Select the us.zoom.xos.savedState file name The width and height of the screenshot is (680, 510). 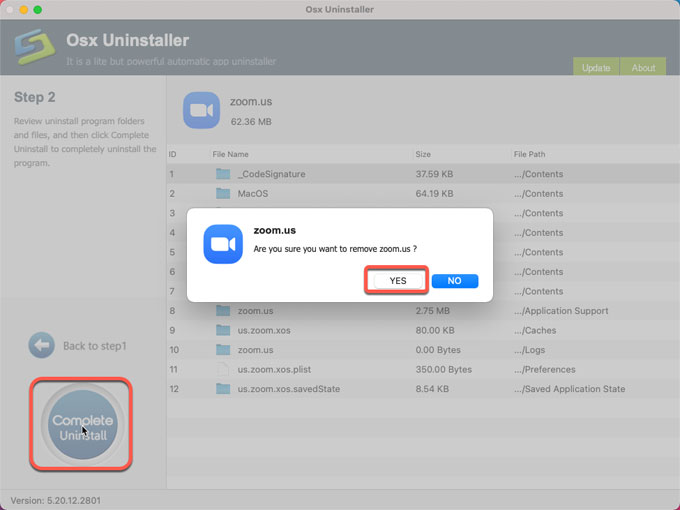[x=289, y=389]
